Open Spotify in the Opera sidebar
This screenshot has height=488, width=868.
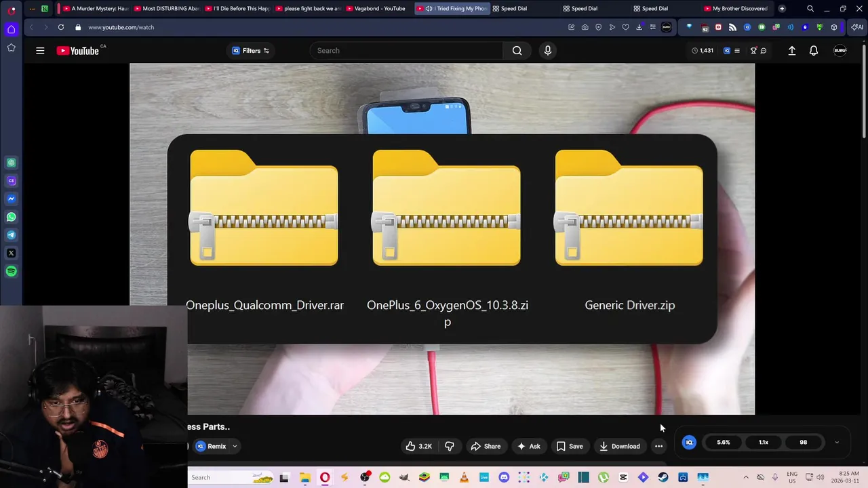(11, 271)
